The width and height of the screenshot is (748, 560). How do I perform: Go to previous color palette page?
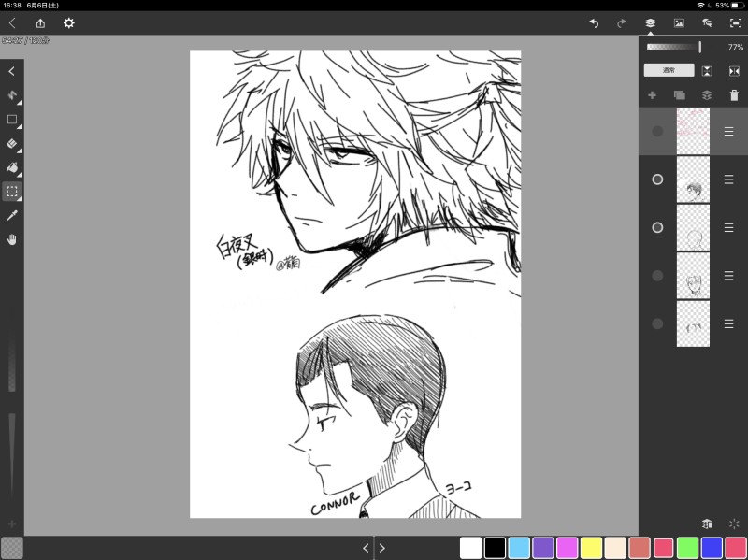[366, 548]
